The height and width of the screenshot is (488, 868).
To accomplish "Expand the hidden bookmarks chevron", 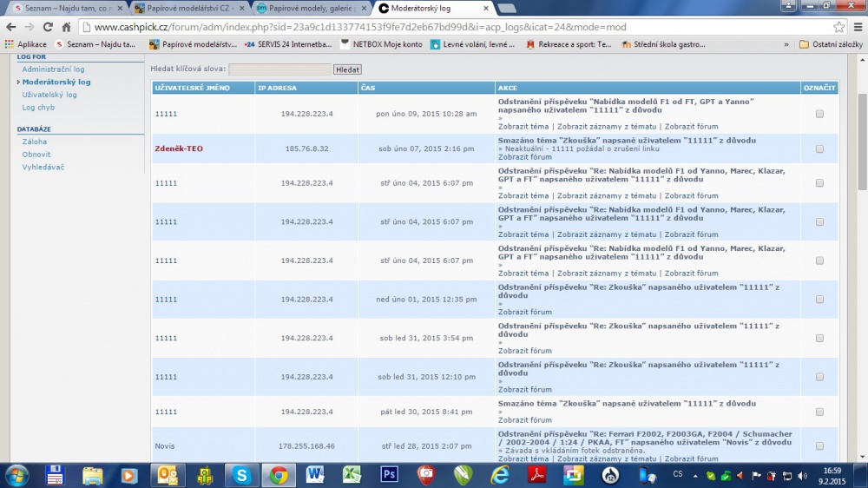I will pos(786,44).
